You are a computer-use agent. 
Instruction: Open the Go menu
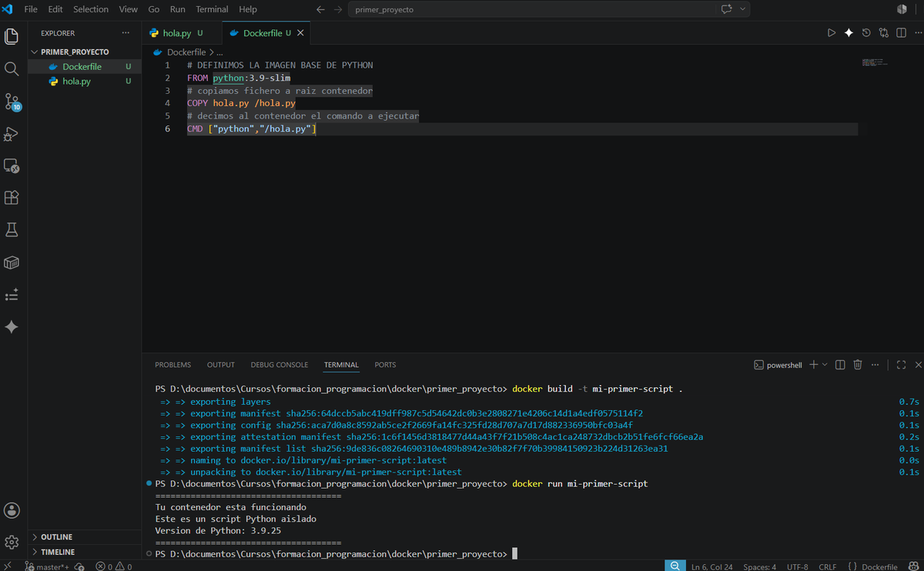[153, 9]
